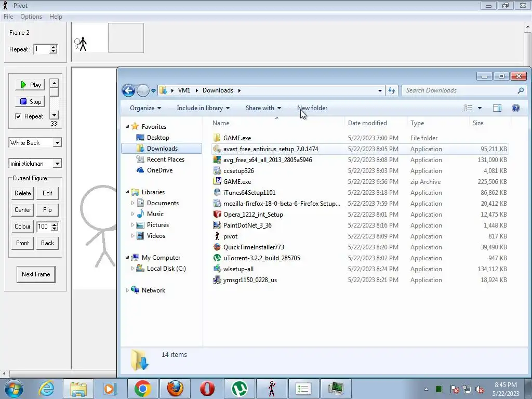Open the File menu in Pivot
Viewport: 532px width, 399px height.
[x=8, y=17]
